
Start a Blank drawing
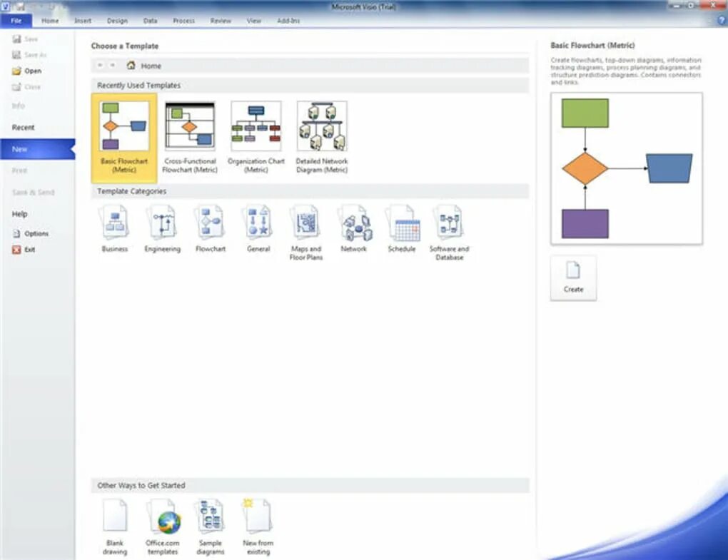115,527
